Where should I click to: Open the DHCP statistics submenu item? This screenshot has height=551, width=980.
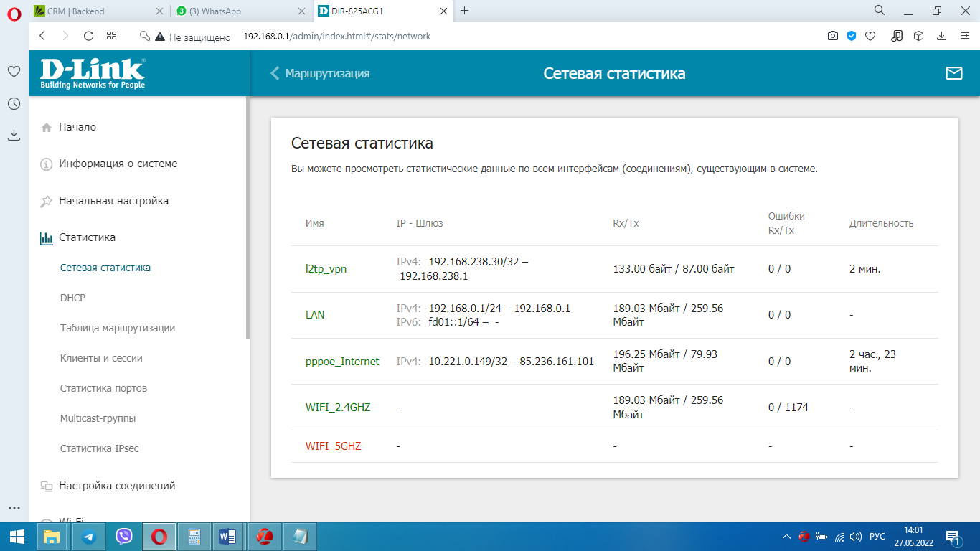tap(73, 298)
